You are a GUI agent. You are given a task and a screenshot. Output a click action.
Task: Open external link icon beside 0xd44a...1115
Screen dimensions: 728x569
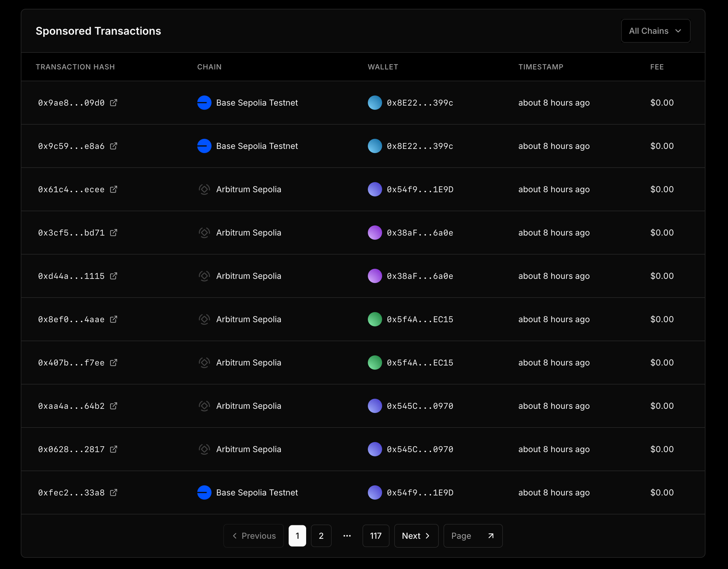pos(114,276)
